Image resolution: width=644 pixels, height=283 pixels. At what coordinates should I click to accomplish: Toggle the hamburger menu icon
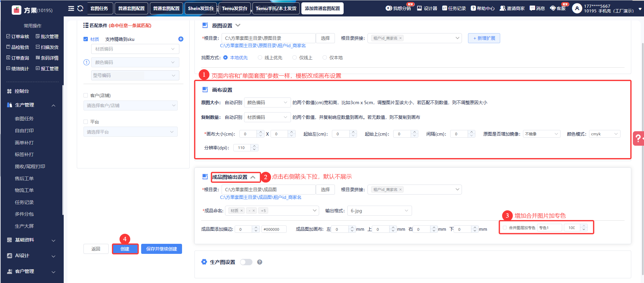[x=71, y=8]
